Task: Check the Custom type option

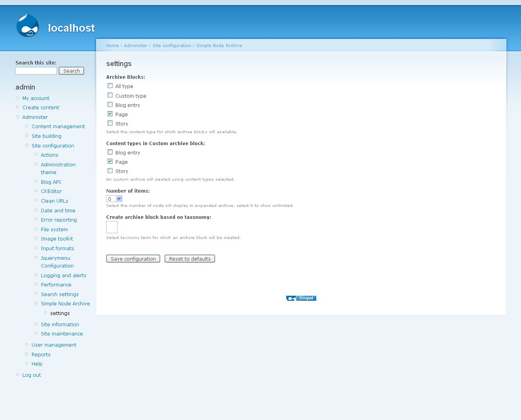Action: (110, 95)
